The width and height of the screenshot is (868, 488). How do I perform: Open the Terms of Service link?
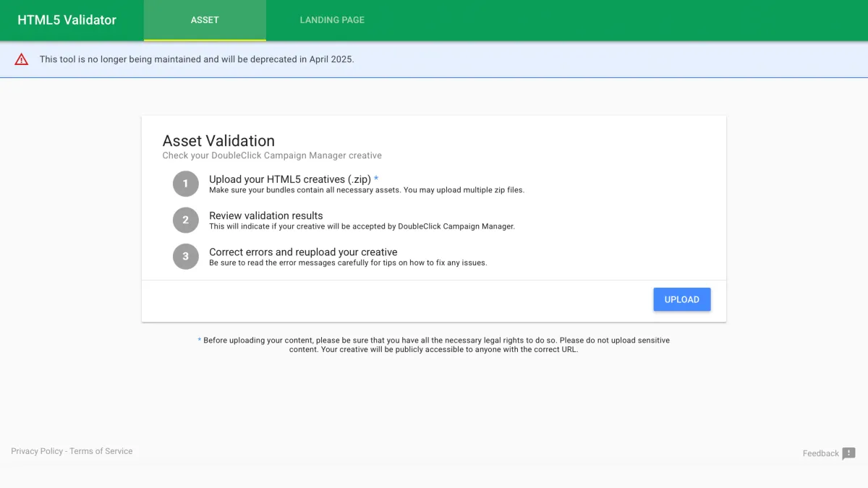click(x=100, y=450)
